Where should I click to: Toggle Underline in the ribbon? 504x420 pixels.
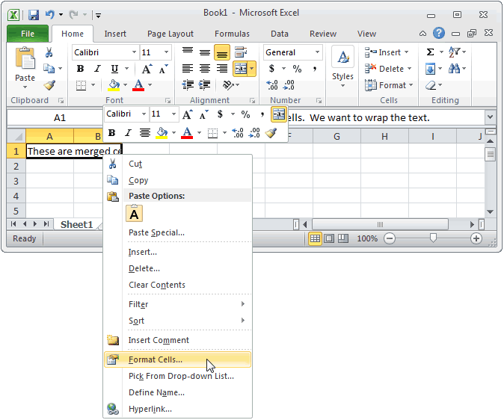[114, 69]
